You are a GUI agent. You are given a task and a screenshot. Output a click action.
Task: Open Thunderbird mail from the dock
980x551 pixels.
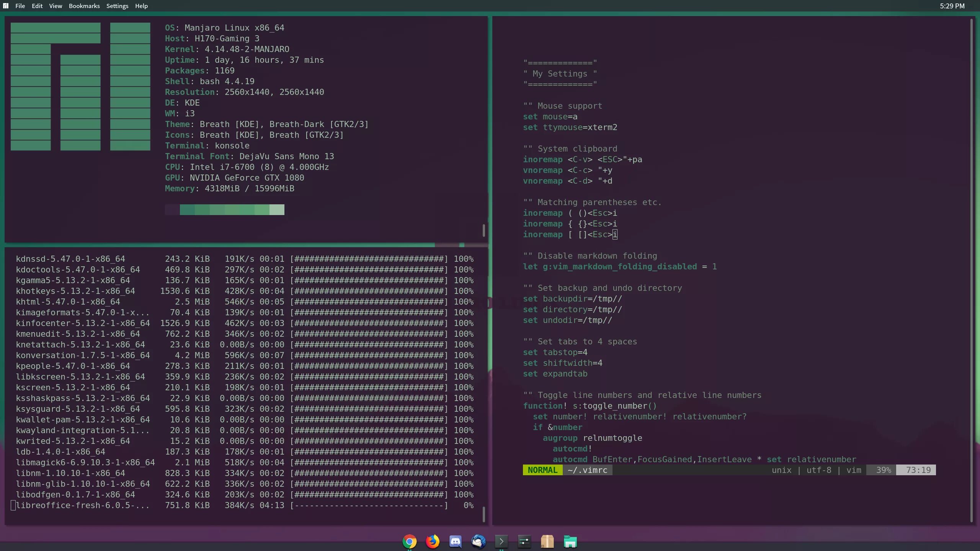tap(478, 541)
